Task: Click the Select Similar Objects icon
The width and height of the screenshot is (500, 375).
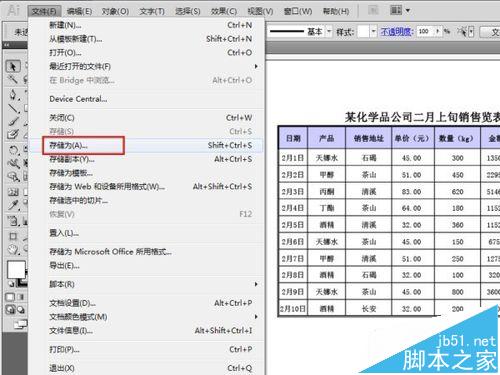Action: 463,32
